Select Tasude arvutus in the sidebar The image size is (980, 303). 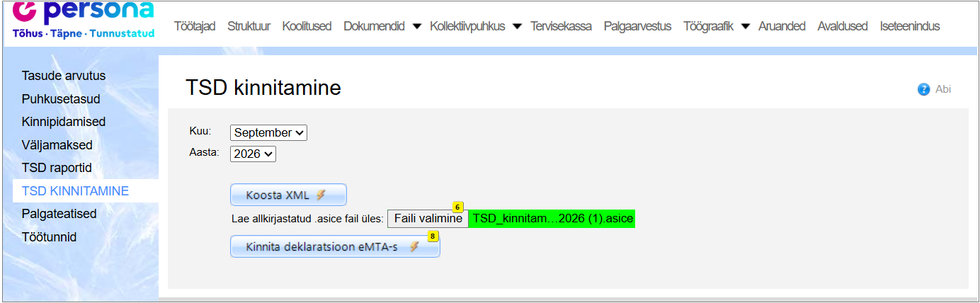[x=64, y=75]
